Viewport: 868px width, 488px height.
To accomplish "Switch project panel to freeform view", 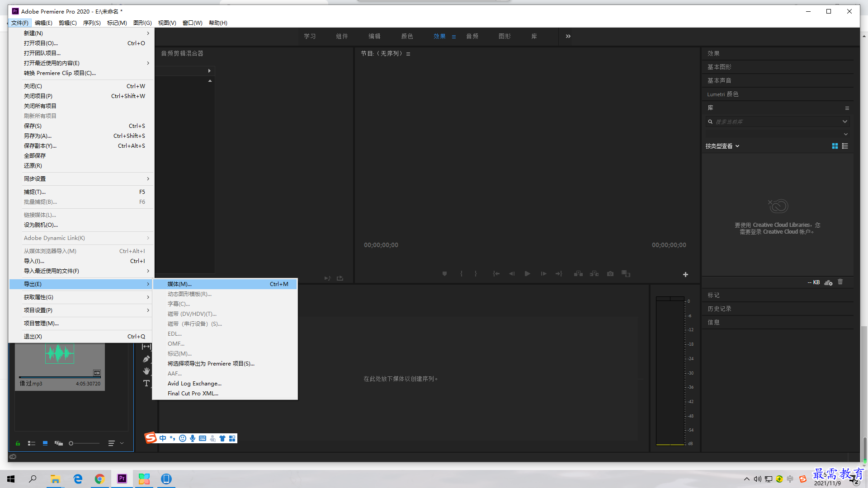I will 59,443.
